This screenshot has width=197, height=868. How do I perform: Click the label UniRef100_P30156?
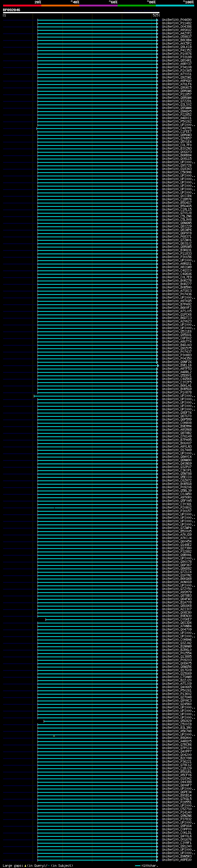pyautogui.click(x=177, y=257)
